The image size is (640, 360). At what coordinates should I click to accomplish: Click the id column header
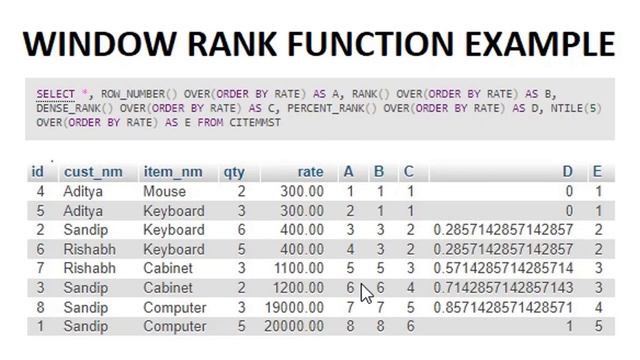(x=38, y=172)
